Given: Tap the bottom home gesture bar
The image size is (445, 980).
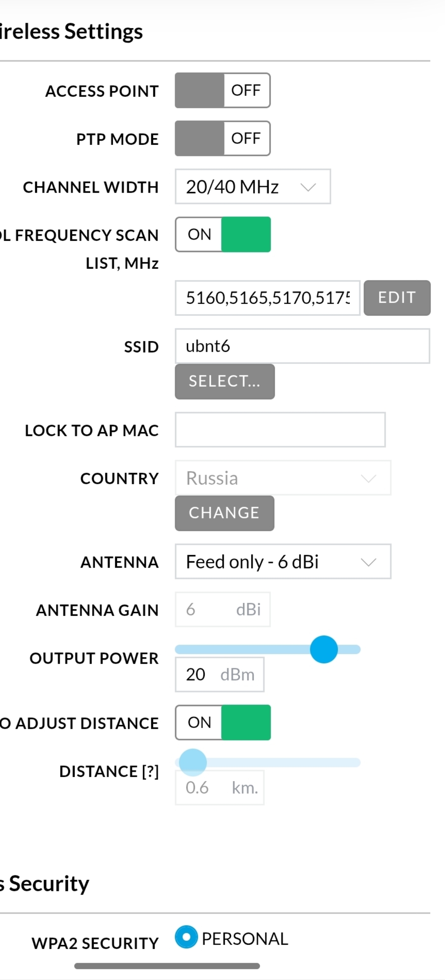Looking at the screenshot, I should (167, 966).
